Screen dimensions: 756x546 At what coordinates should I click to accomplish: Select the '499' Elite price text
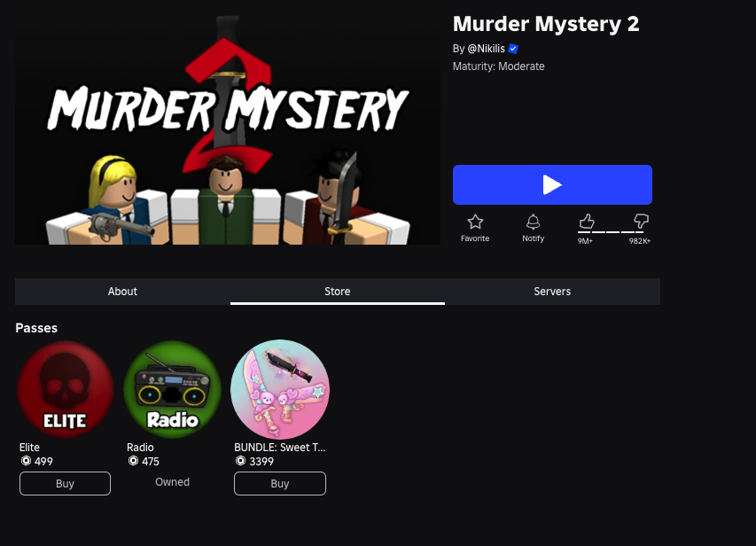point(43,462)
